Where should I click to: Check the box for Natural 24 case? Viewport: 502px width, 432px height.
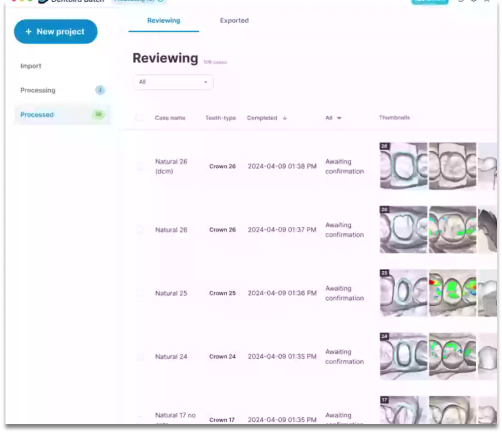click(140, 357)
